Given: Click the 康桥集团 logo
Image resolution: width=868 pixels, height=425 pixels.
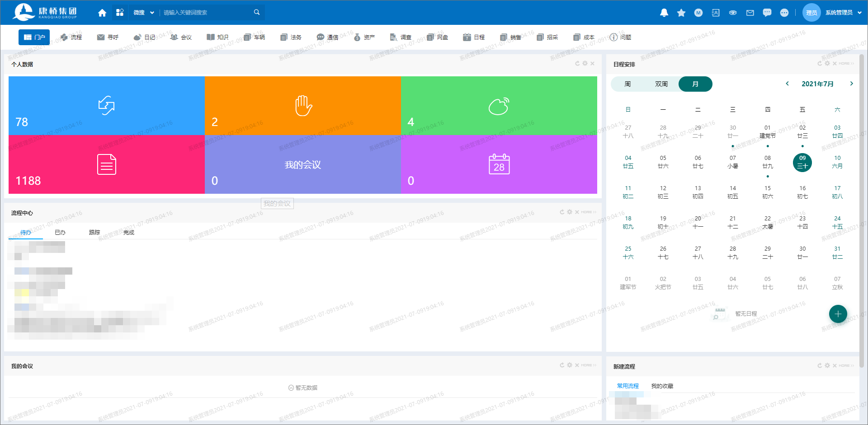Looking at the screenshot, I should tap(45, 12).
